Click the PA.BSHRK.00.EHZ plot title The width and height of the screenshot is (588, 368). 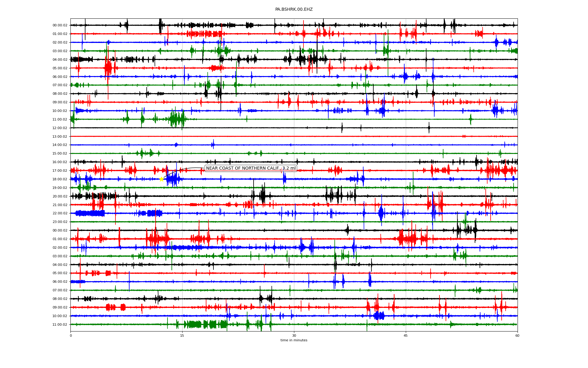click(x=294, y=10)
